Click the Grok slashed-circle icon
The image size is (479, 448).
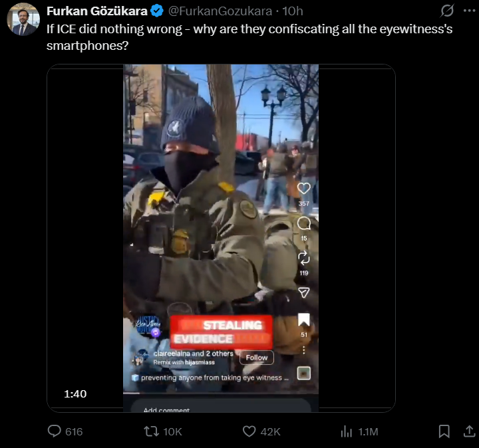pyautogui.click(x=447, y=11)
